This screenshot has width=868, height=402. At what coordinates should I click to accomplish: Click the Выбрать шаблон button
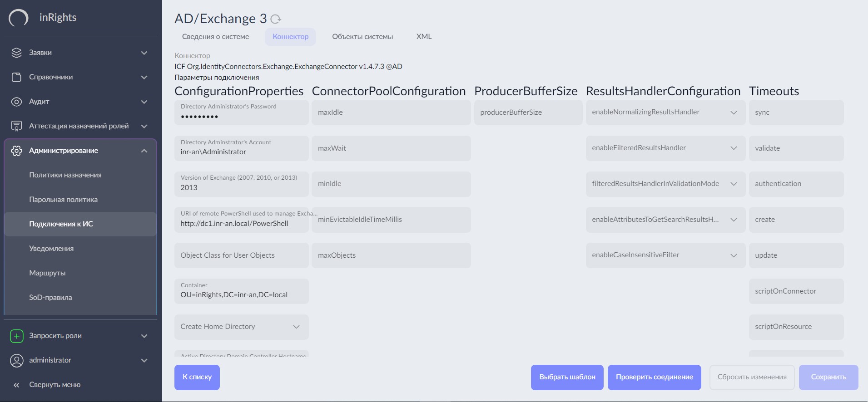567,377
